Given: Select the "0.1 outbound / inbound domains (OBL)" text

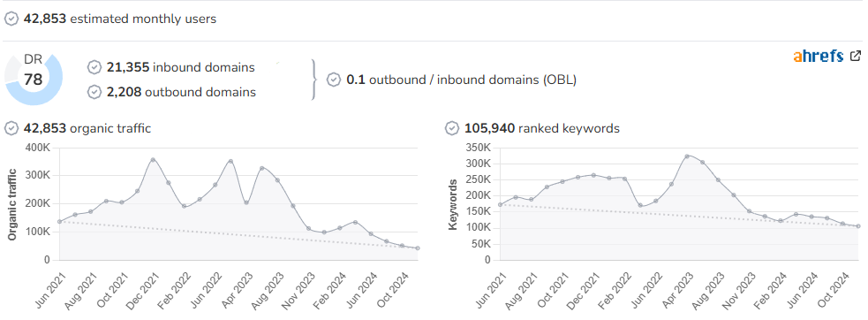Looking at the screenshot, I should (x=461, y=80).
